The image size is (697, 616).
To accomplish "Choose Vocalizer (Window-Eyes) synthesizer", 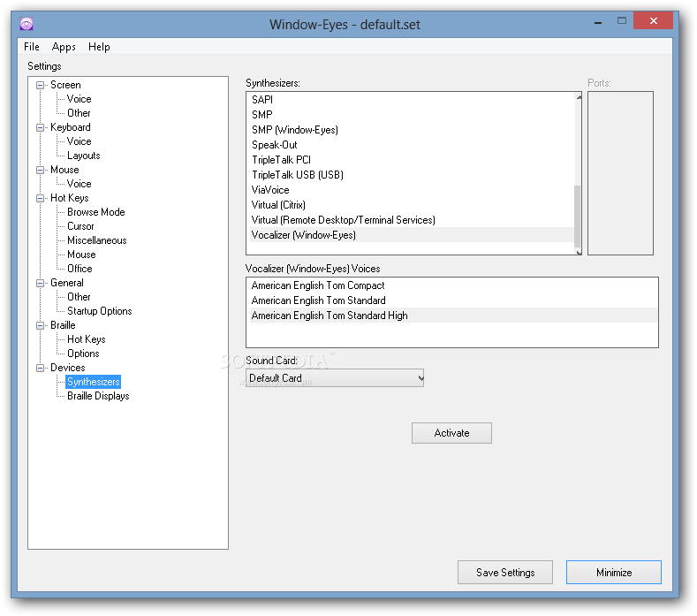I will [411, 235].
